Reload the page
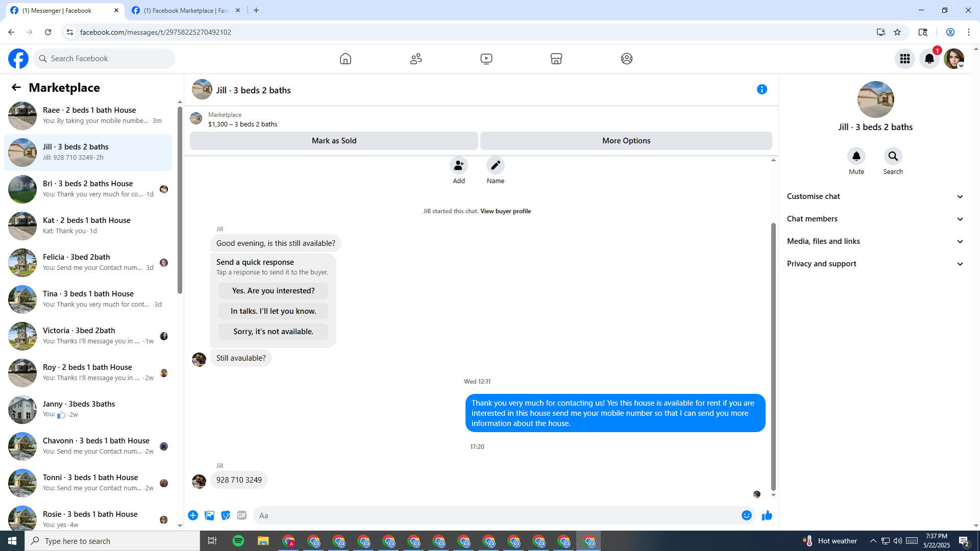The width and height of the screenshot is (980, 551). tap(48, 32)
